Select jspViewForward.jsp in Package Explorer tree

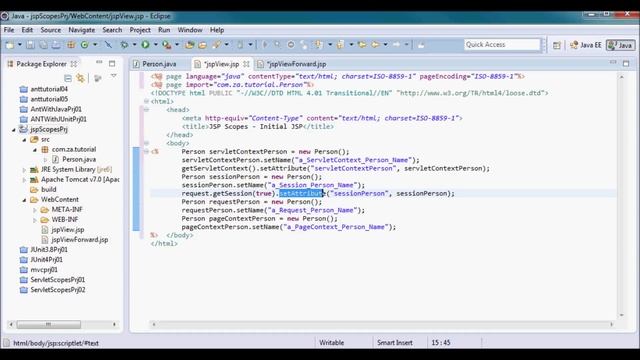tap(79, 240)
